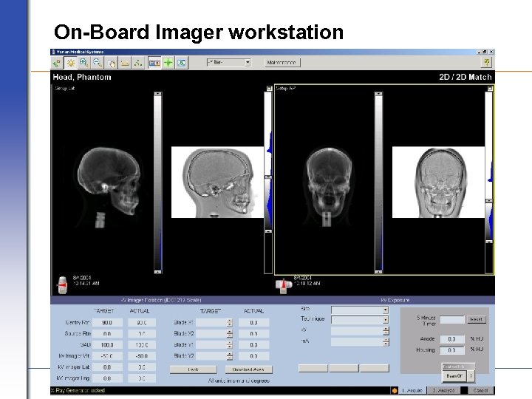
Task: Click the Setup Lat left grayscale slider bar
Action: [x=158, y=183]
